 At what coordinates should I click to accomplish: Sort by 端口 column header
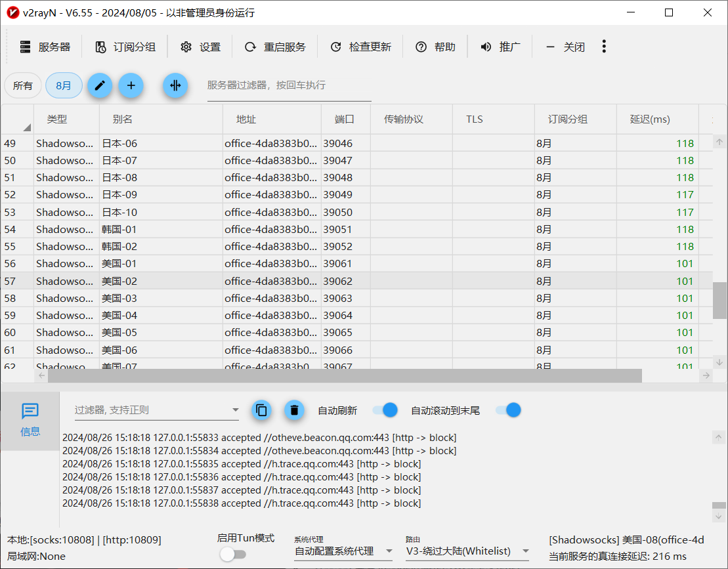coord(345,119)
